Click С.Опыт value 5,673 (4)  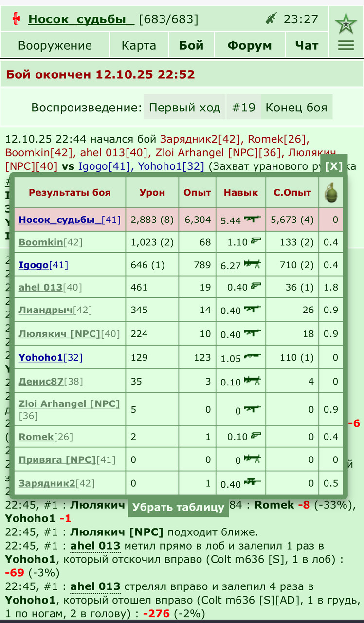pyautogui.click(x=292, y=220)
